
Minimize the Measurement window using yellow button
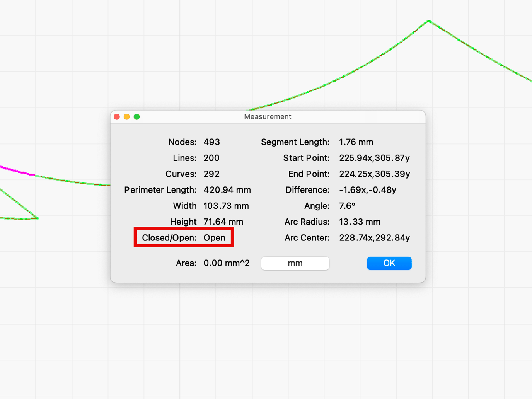coord(127,117)
